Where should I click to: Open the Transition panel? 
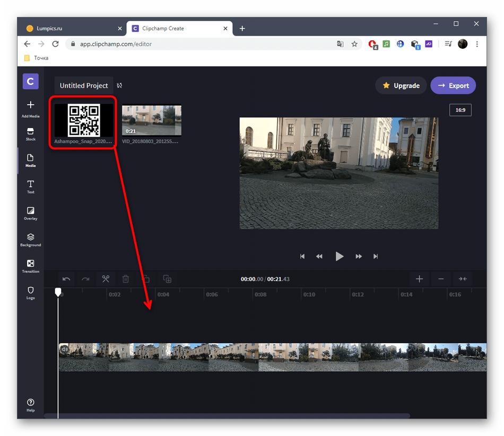click(31, 267)
